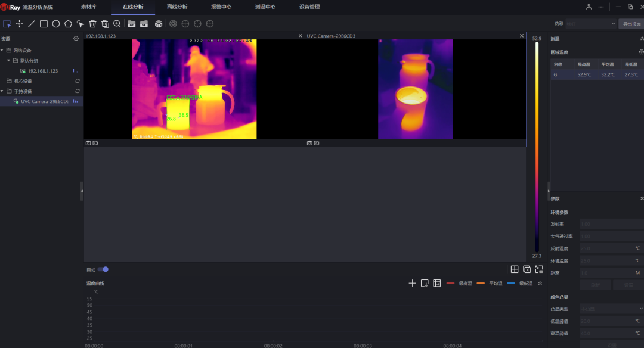Image resolution: width=644 pixels, height=348 pixels.
Task: Click fullscreen icon below the video panes
Action: click(539, 269)
